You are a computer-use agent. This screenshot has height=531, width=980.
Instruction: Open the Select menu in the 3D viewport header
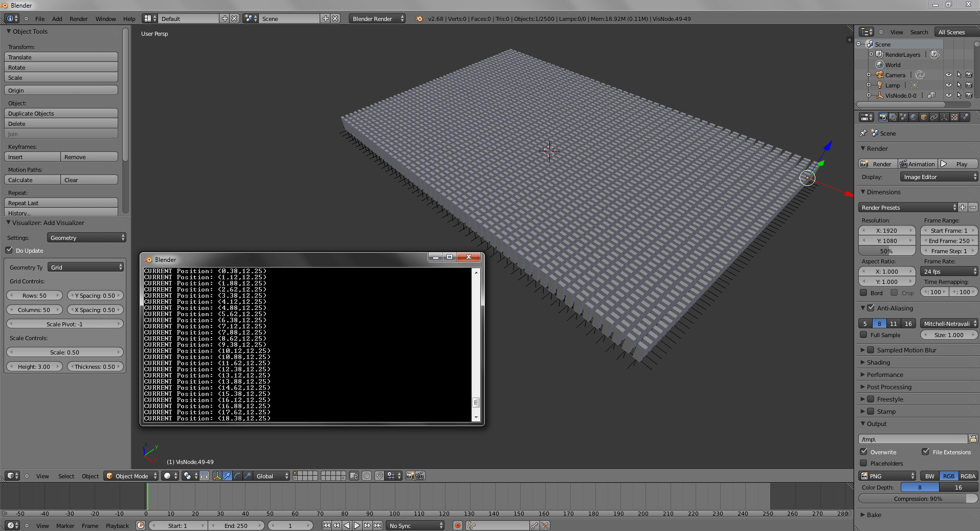click(65, 476)
